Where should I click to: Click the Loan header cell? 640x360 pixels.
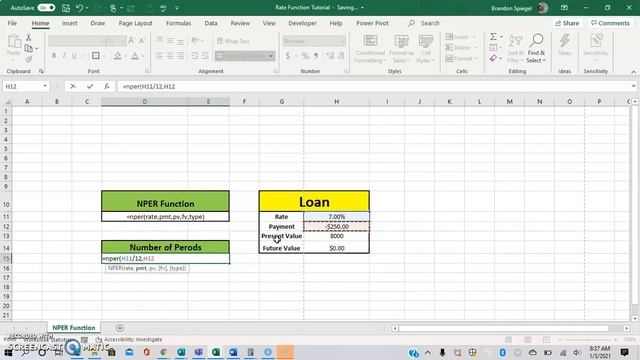click(314, 202)
